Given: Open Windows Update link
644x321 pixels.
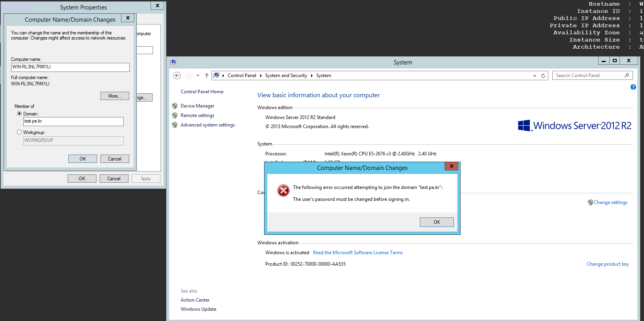Looking at the screenshot, I should 198,309.
